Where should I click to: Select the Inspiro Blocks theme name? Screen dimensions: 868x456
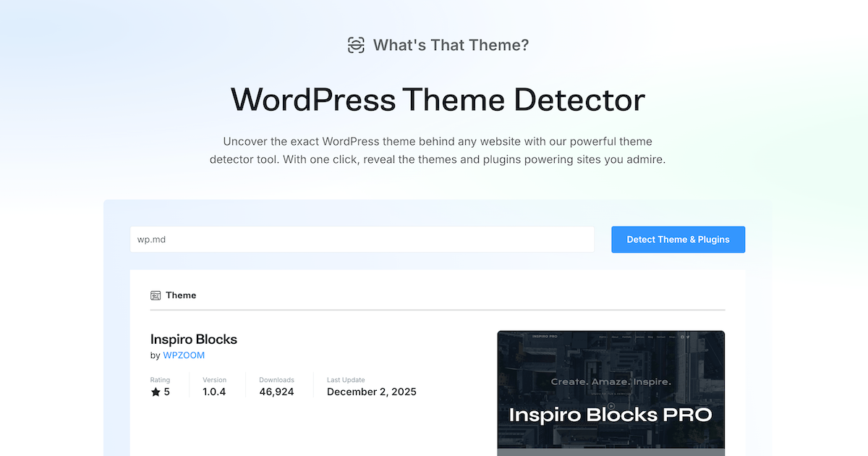tap(194, 339)
